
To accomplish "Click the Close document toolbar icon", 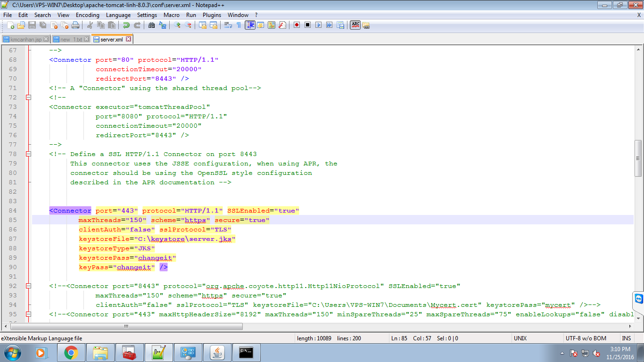I will [54, 25].
